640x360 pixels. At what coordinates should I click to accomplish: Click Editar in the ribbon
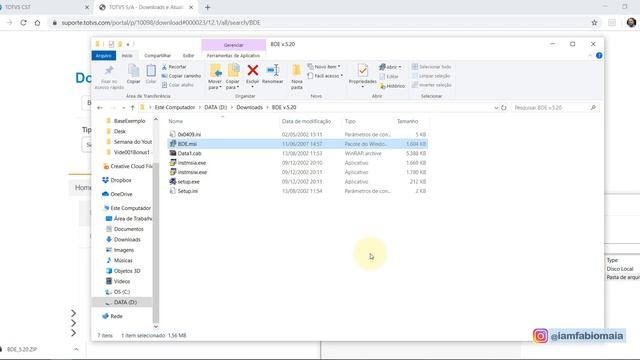[x=389, y=76]
